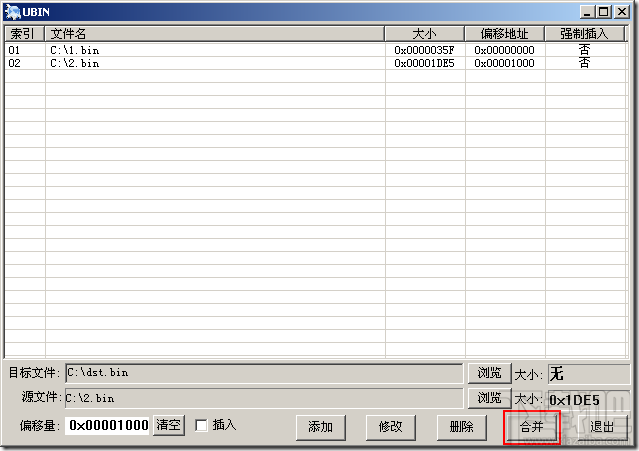The width and height of the screenshot is (639, 451).
Task: Sort by the 大小 column header
Action: point(424,34)
